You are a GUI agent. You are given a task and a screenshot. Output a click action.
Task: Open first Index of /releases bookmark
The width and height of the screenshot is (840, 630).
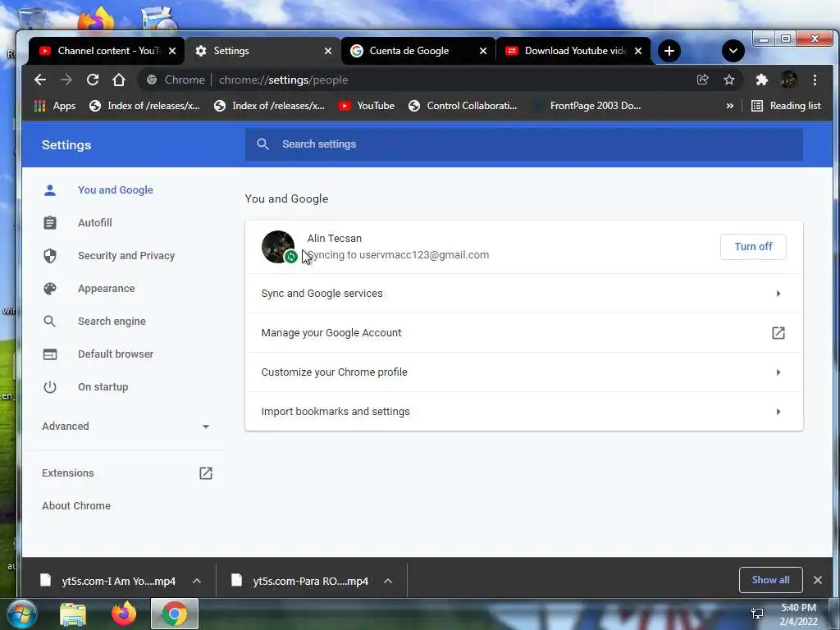point(144,106)
